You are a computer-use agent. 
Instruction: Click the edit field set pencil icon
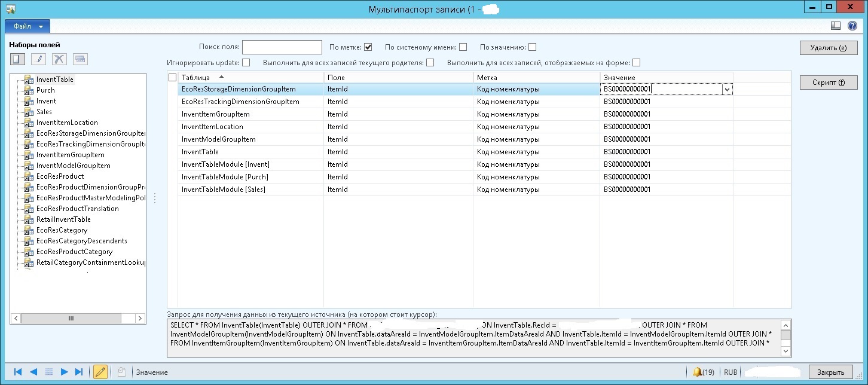(38, 59)
